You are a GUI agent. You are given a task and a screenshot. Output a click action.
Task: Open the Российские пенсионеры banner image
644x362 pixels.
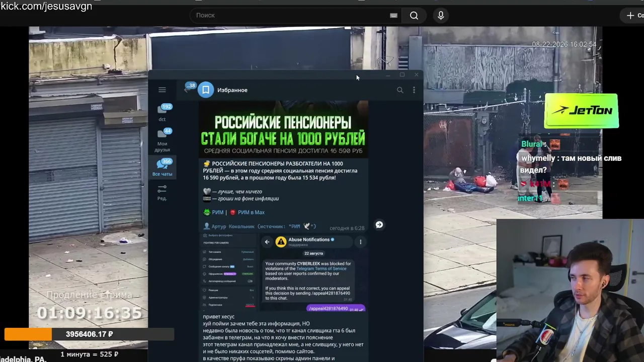coord(283,129)
